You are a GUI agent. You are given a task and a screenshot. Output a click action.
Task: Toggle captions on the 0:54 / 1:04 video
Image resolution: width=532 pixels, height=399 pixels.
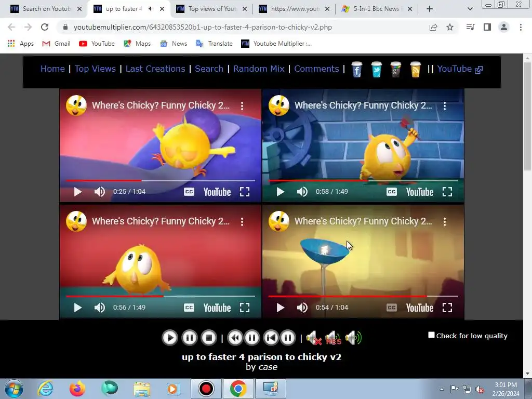tap(392, 308)
